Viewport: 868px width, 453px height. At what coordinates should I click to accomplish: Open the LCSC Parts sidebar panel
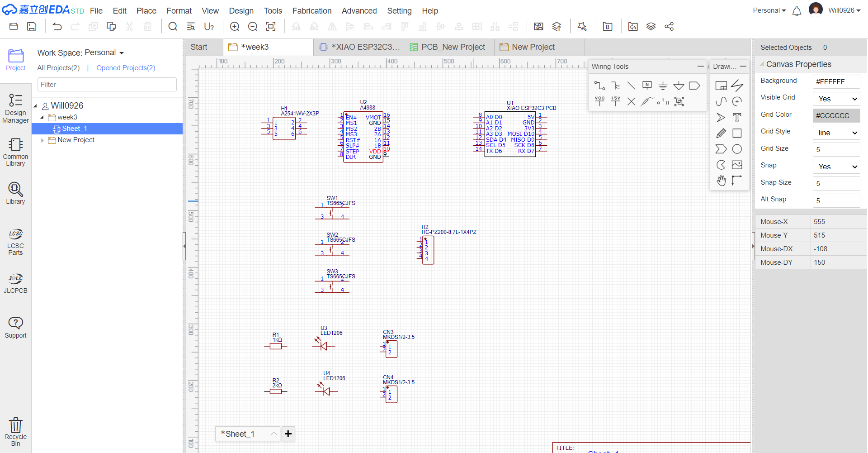pos(15,242)
